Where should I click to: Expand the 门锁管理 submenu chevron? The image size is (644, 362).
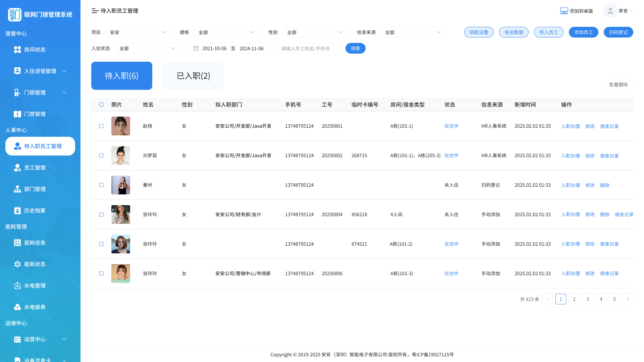[x=64, y=93]
